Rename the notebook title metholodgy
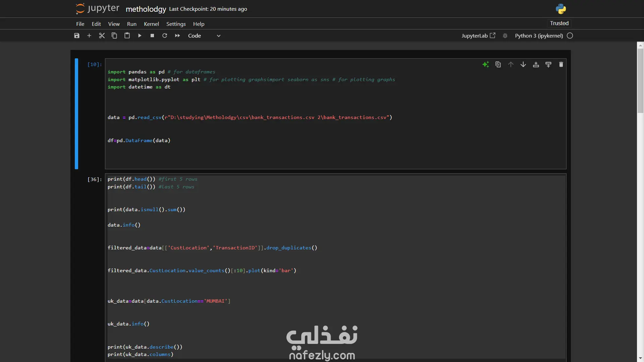Image resolution: width=644 pixels, height=362 pixels. pyautogui.click(x=146, y=9)
